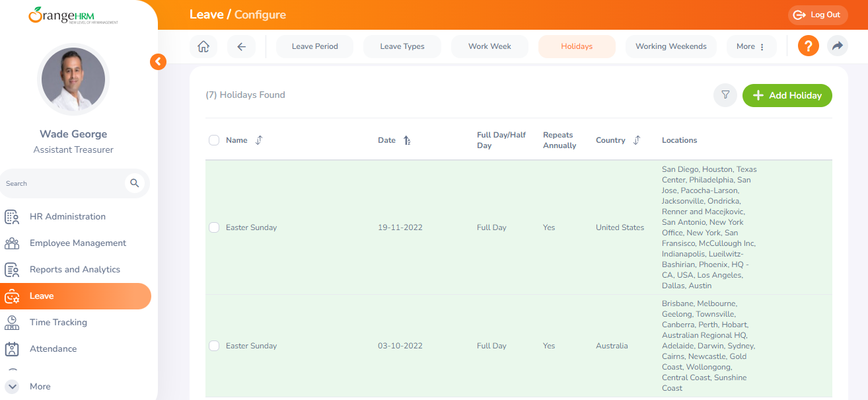The width and height of the screenshot is (868, 400).
Task: Click the Log Out button
Action: click(817, 15)
